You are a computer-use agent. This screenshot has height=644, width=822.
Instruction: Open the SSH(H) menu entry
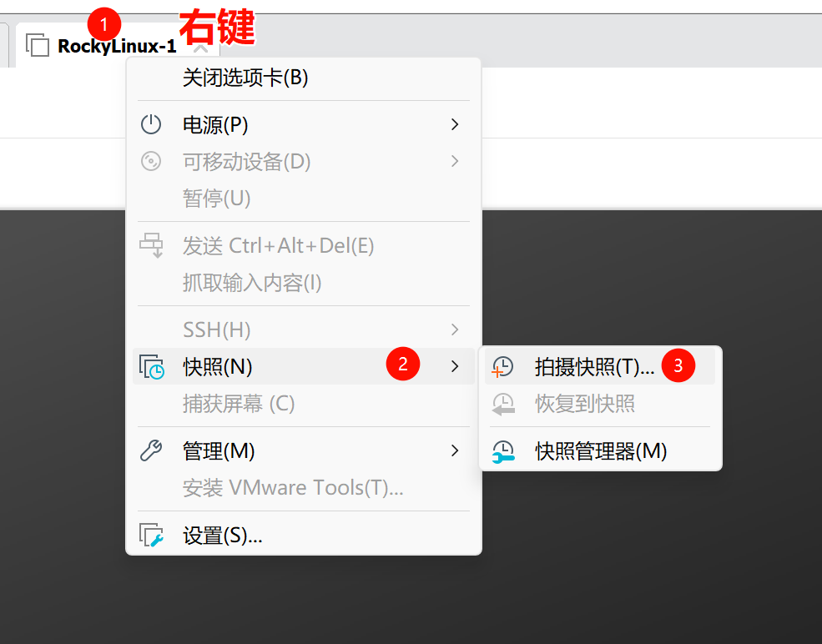(x=304, y=330)
